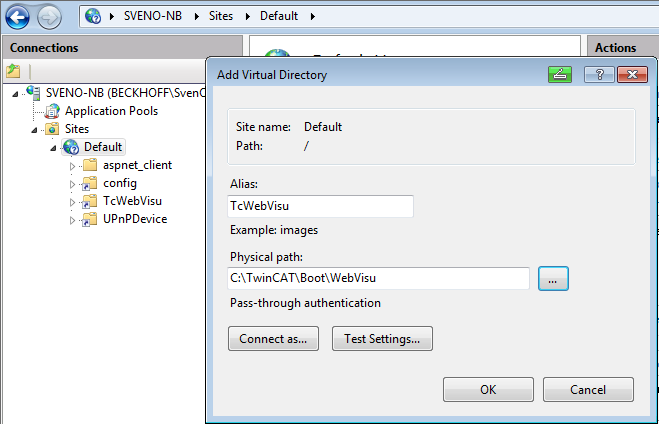Click the grayed Forward navigation arrow
659x424 pixels.
click(49, 17)
